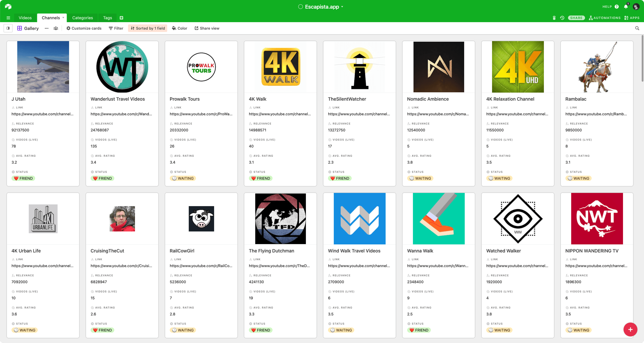Open the Filter options

(116, 28)
